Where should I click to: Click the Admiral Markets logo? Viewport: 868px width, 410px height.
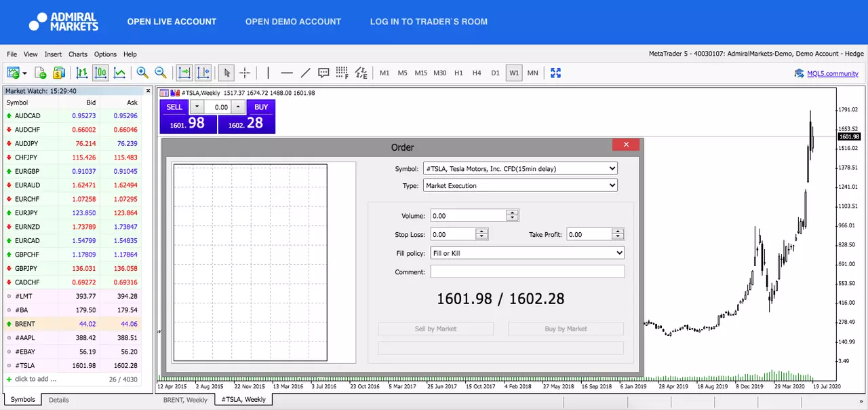tap(64, 22)
